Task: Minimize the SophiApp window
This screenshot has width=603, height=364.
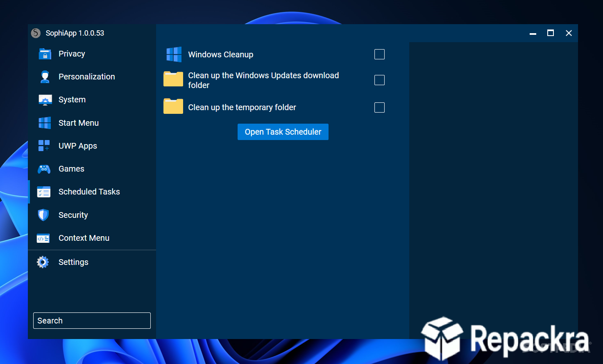Action: point(533,33)
